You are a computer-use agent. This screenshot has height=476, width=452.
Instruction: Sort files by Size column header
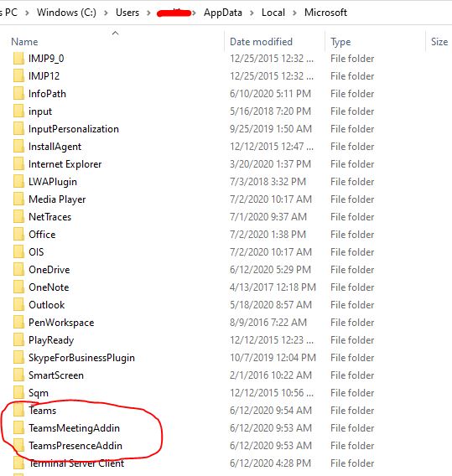tap(439, 42)
